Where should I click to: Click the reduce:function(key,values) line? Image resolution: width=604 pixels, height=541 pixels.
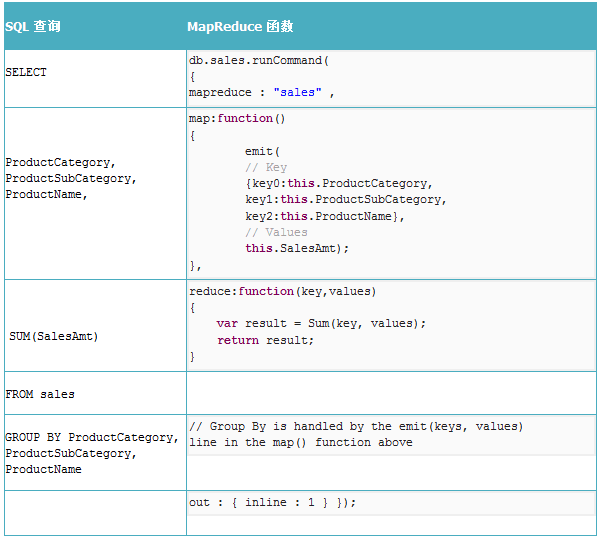[x=283, y=291]
